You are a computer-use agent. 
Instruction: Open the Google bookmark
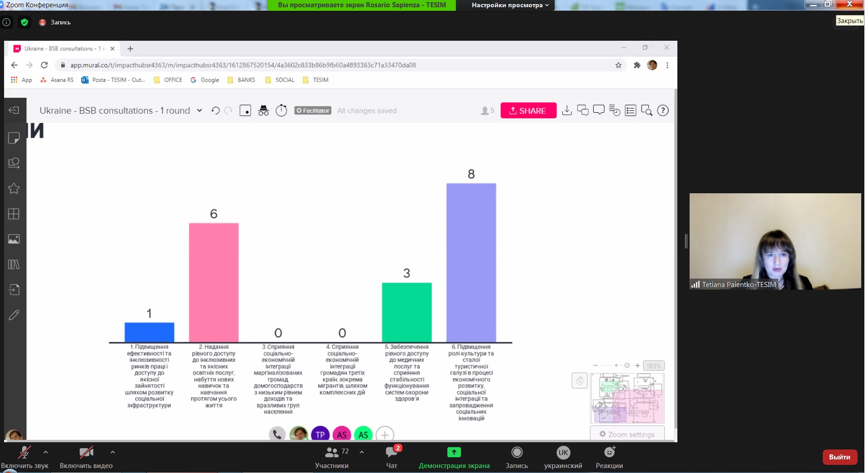(x=205, y=80)
